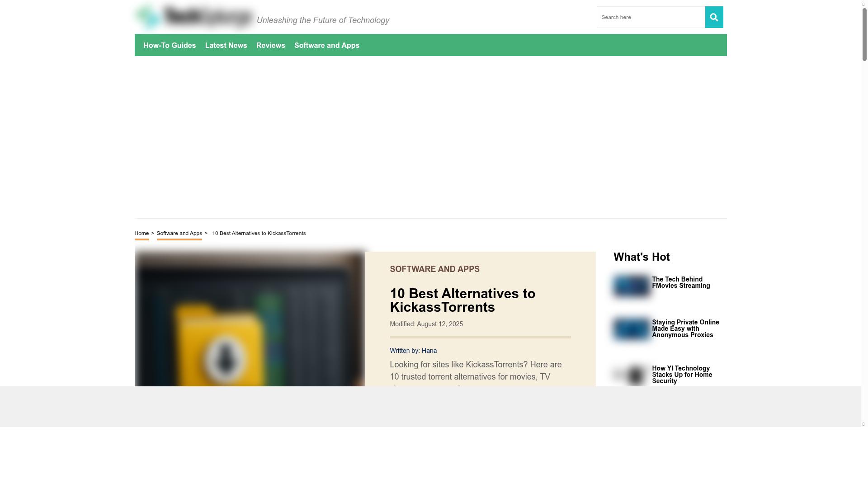Type in the Search here field
Image resolution: width=868 pixels, height=488 pixels.
650,17
